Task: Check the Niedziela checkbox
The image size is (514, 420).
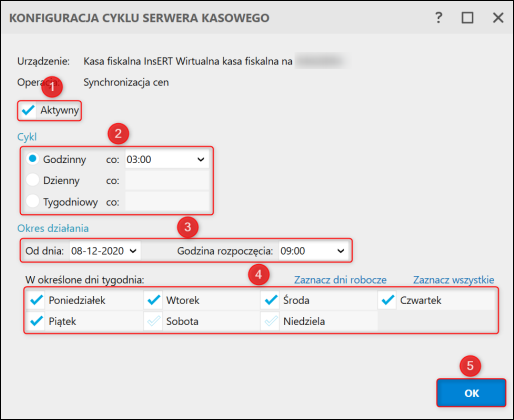Action: click(x=270, y=321)
